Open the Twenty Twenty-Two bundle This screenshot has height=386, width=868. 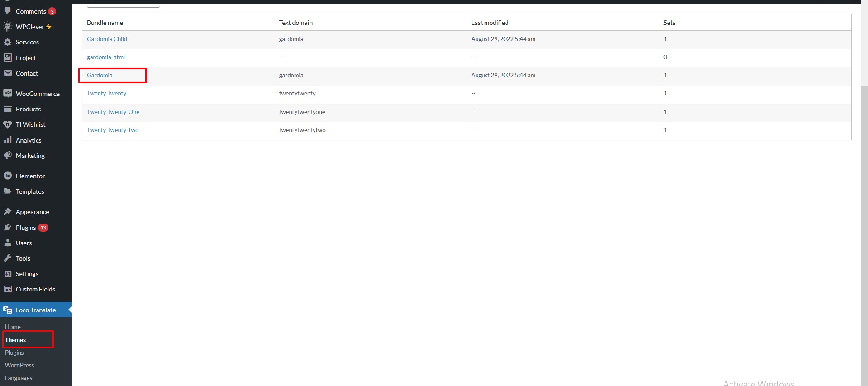tap(113, 130)
